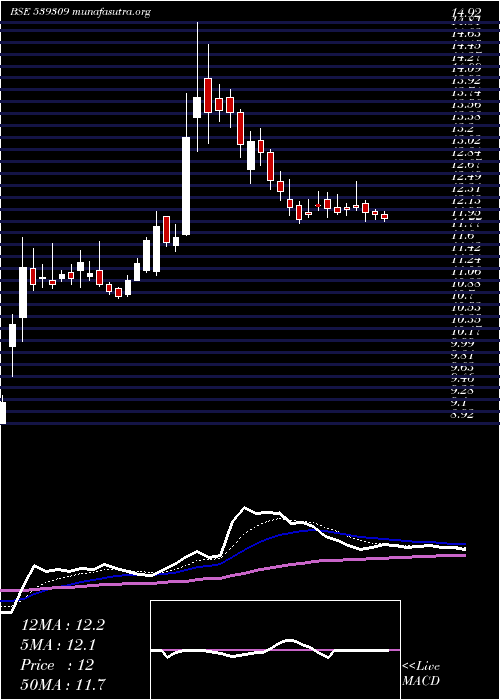Click the 14.92 price axis label
500x700 pixels.
[x=466, y=13]
